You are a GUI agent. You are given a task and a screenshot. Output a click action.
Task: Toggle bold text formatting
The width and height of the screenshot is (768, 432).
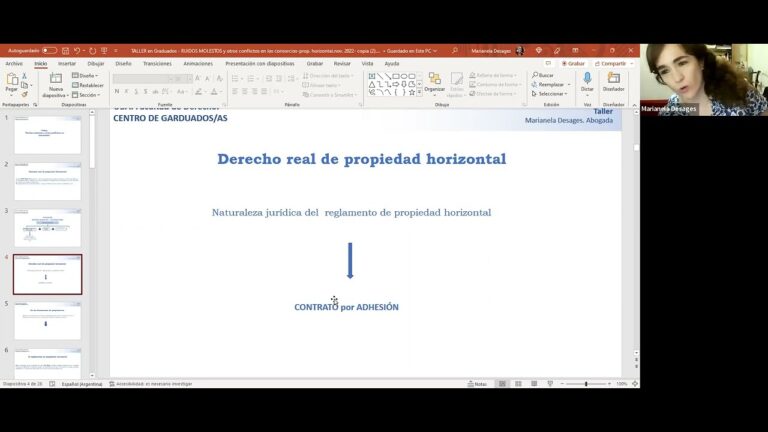pos(117,91)
